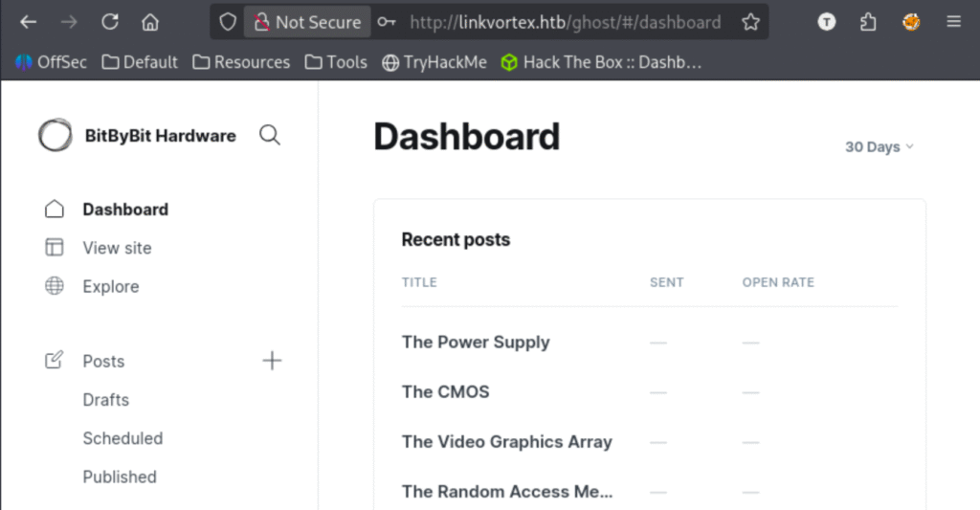
Task: Click the saved password key icon
Action: pos(386,22)
